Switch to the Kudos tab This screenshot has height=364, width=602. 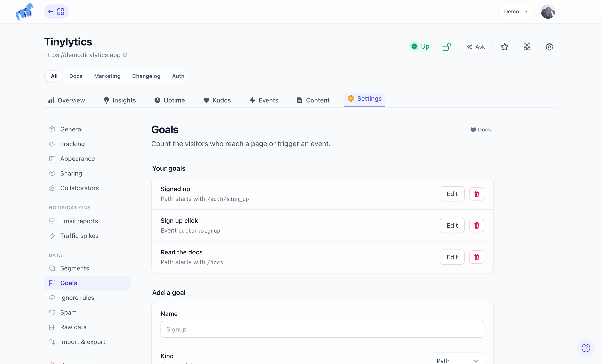coord(217,100)
